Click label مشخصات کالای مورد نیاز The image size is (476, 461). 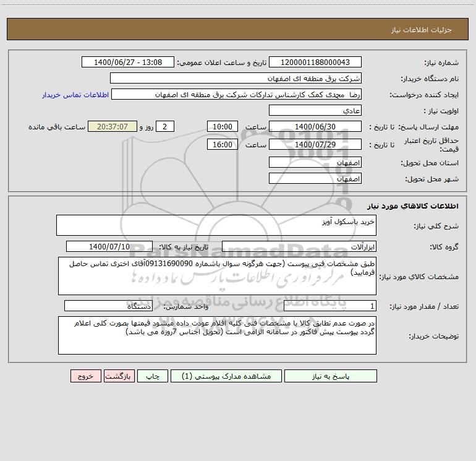coord(419,277)
